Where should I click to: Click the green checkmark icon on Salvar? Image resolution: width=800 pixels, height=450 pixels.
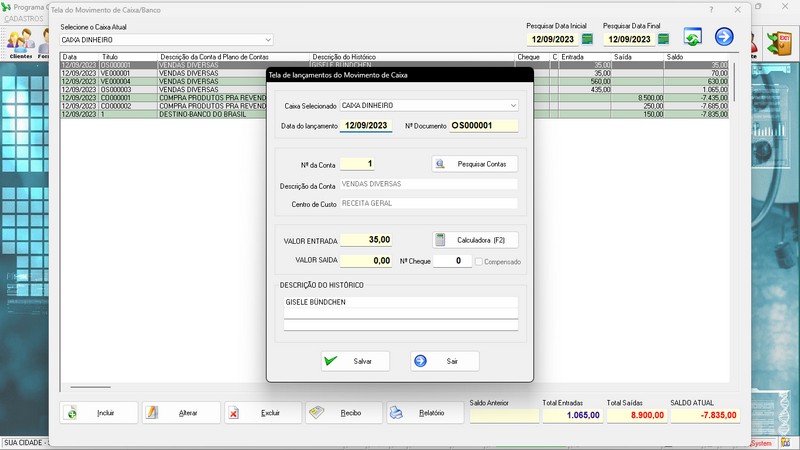331,361
